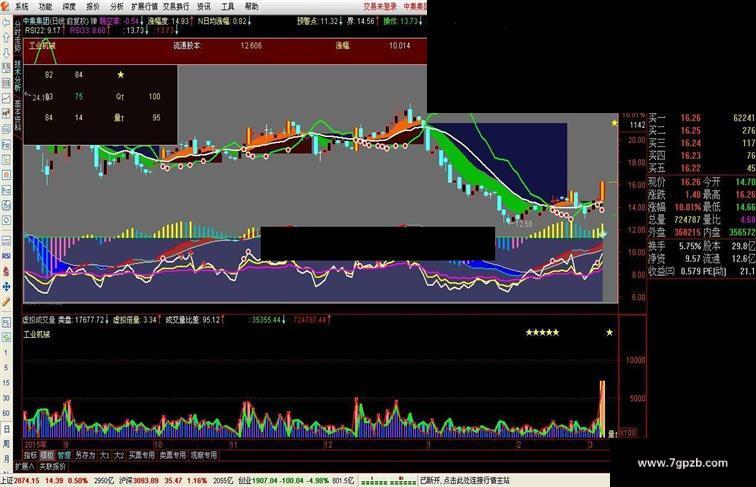756x487 pixels.
Task: Click the blue four-way move arrows icon
Action: point(6,286)
